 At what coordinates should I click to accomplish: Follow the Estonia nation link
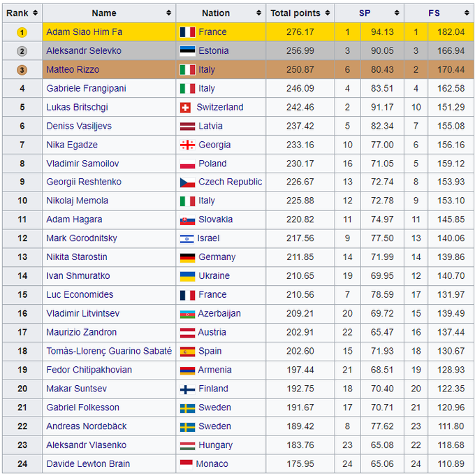215,51
